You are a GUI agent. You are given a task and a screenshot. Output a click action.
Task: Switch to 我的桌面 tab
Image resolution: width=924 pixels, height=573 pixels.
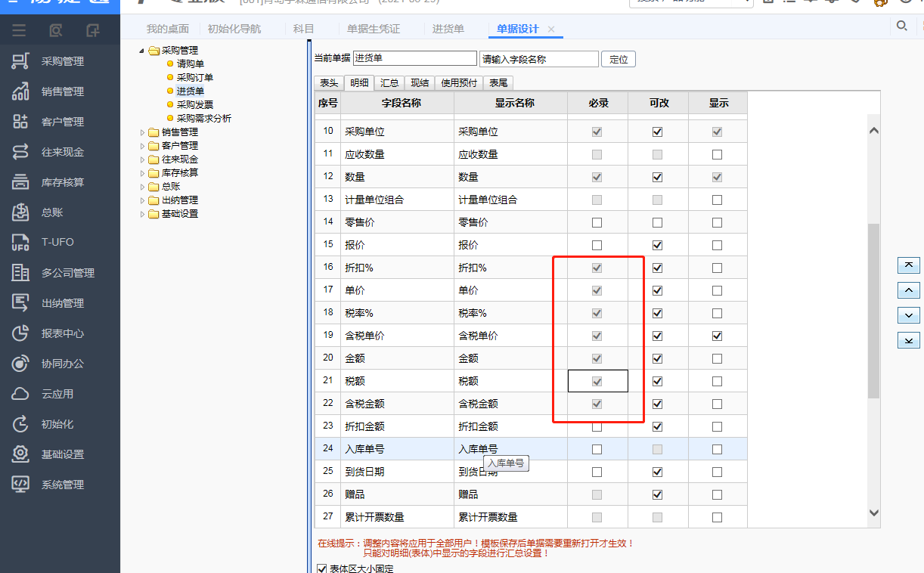tap(168, 29)
